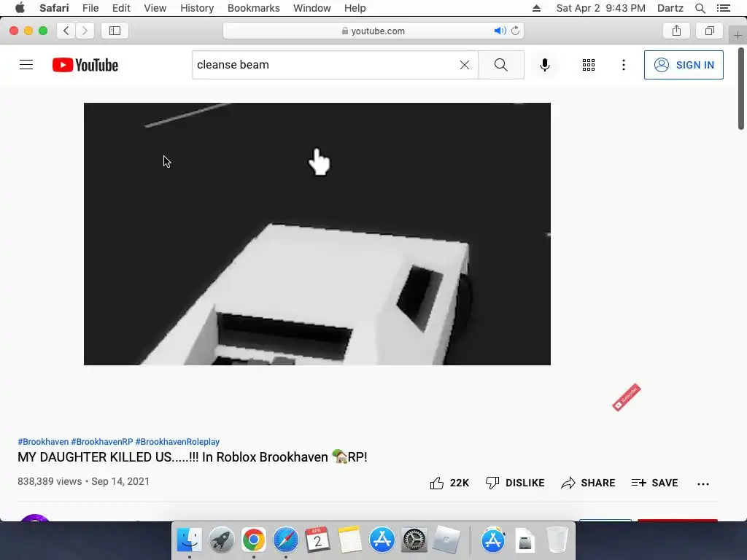This screenshot has height=560, width=747.
Task: Show Safari tab overview
Action: click(709, 31)
